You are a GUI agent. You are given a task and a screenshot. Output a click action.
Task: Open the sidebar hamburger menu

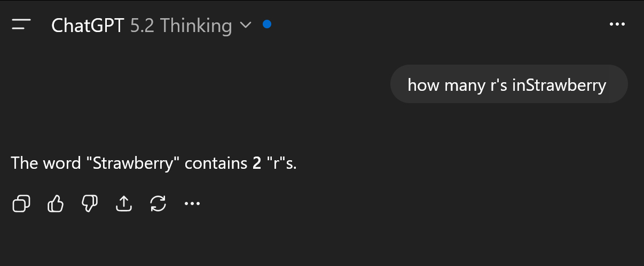(21, 25)
